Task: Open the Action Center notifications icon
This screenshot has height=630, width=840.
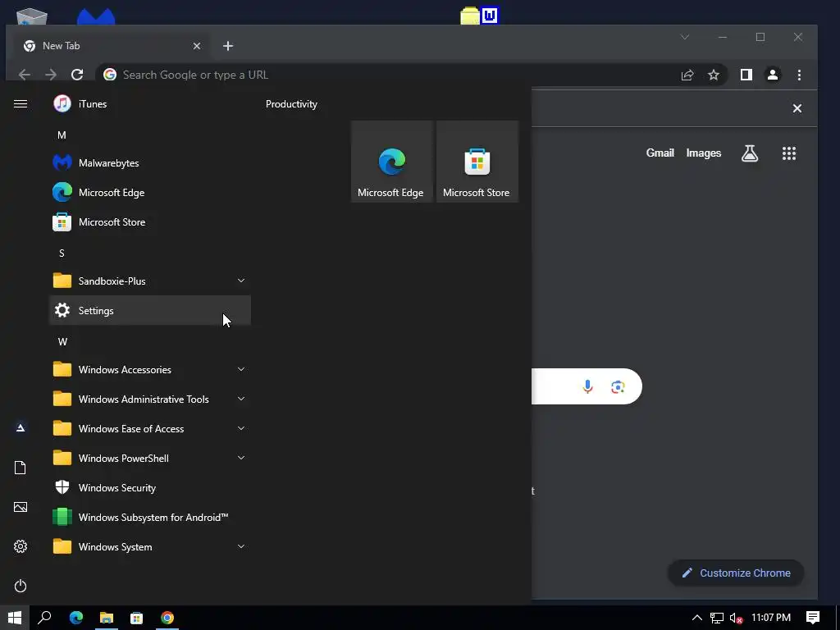Action: 813,618
